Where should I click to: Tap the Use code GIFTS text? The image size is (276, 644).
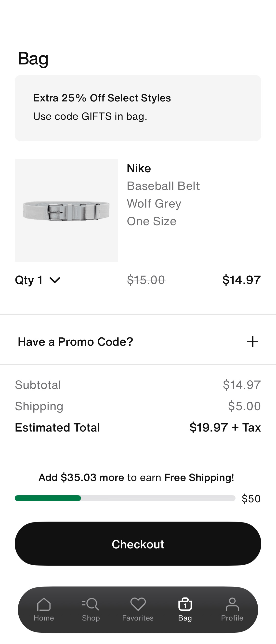pos(90,116)
